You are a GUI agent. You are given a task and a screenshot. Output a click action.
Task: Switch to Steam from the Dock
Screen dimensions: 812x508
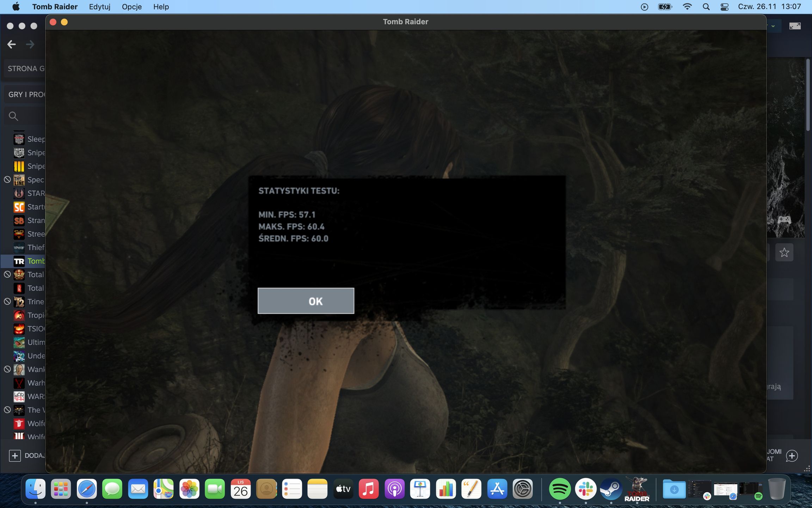coord(611,489)
